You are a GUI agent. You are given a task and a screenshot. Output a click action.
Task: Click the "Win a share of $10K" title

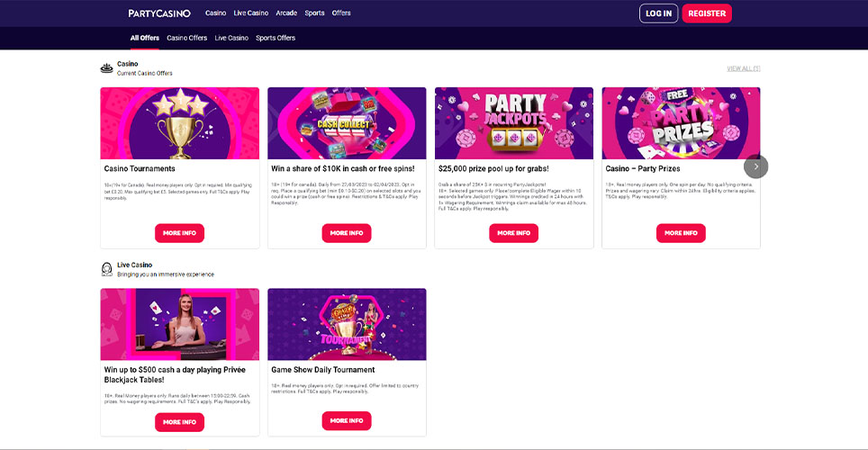click(x=343, y=169)
